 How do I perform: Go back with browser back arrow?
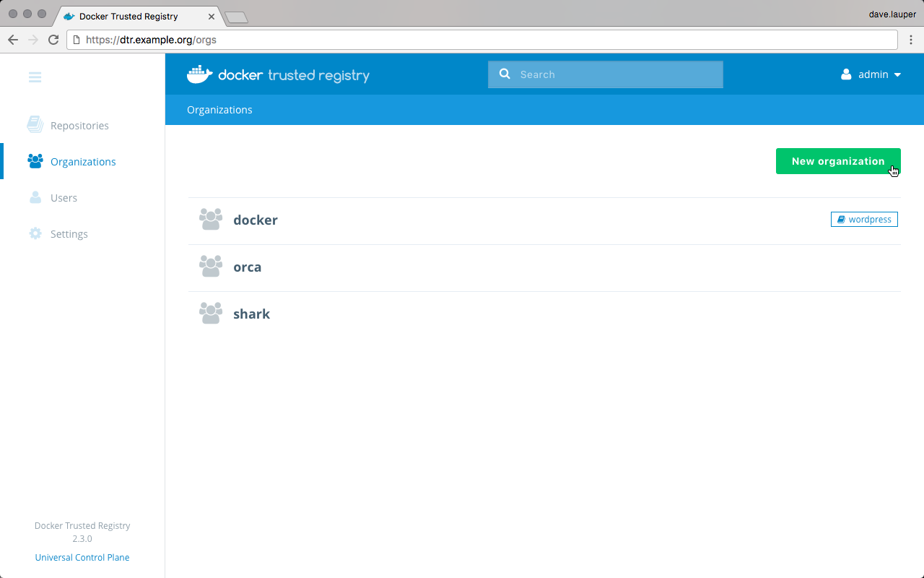coord(13,40)
